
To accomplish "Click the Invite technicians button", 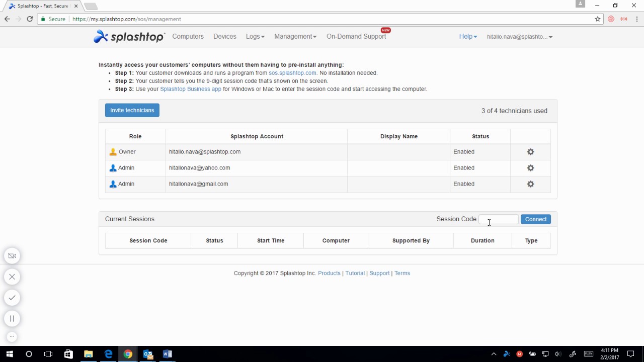I will [x=132, y=110].
